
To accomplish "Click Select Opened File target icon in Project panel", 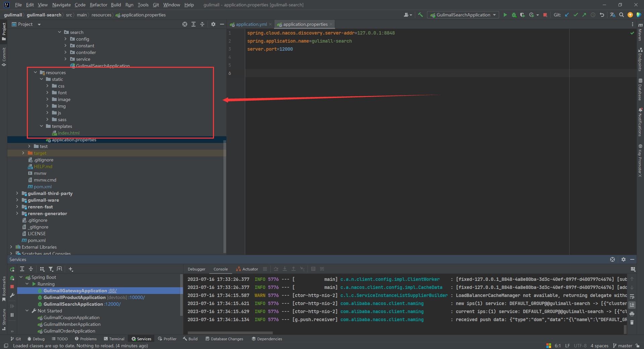I will (x=184, y=24).
